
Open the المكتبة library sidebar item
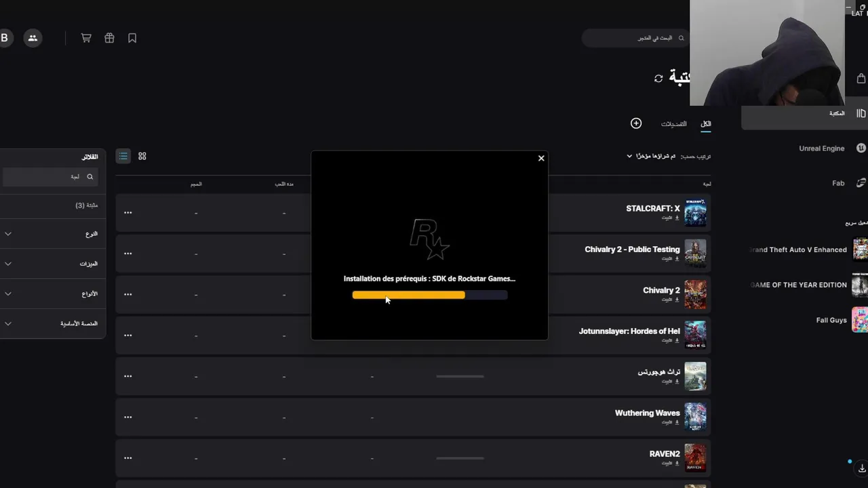pyautogui.click(x=804, y=114)
